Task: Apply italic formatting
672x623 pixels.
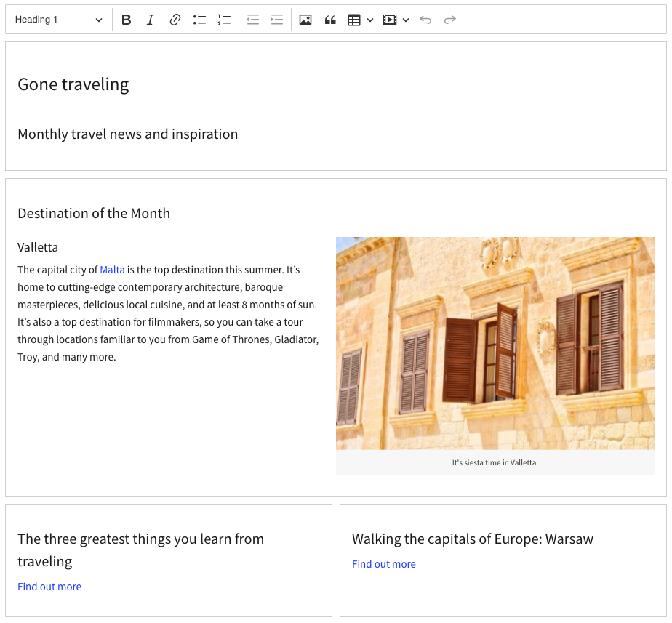Action: coord(151,20)
